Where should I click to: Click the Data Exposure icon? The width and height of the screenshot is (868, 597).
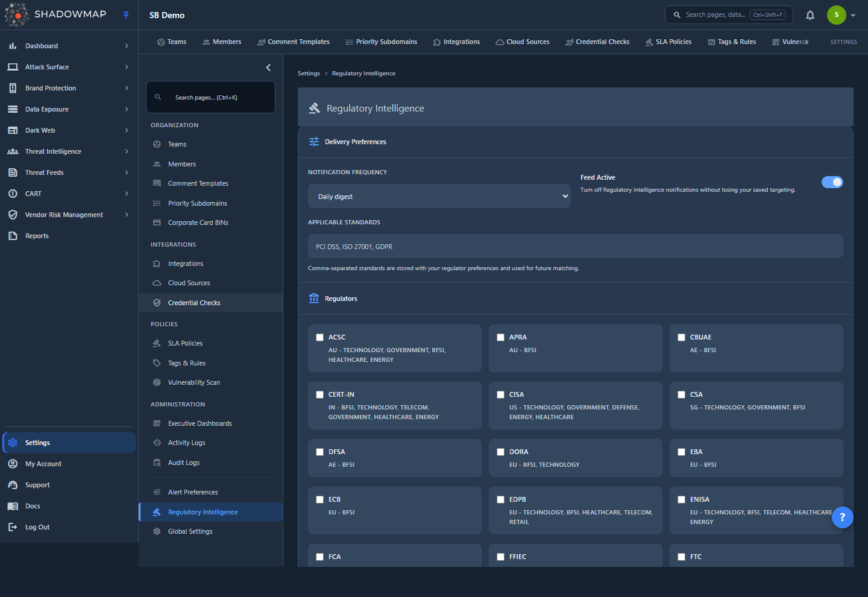point(13,109)
